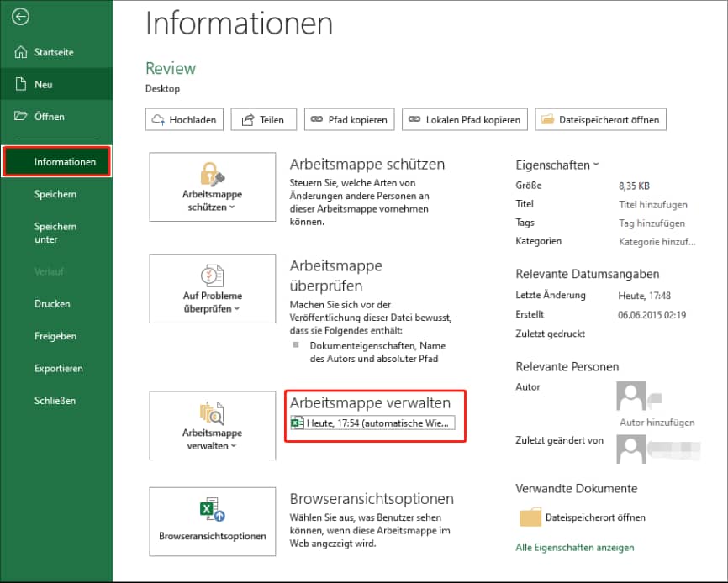
Task: Click the Startseite home icon
Action: (21, 52)
